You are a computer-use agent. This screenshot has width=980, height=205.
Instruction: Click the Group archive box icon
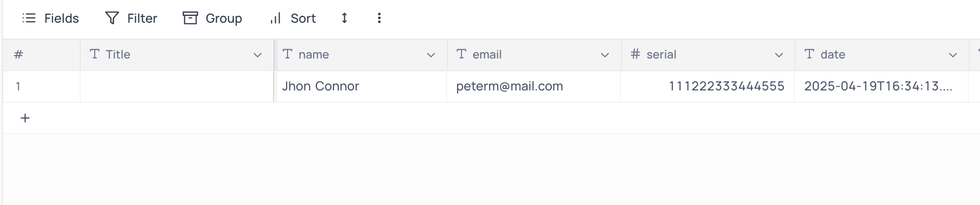(190, 18)
